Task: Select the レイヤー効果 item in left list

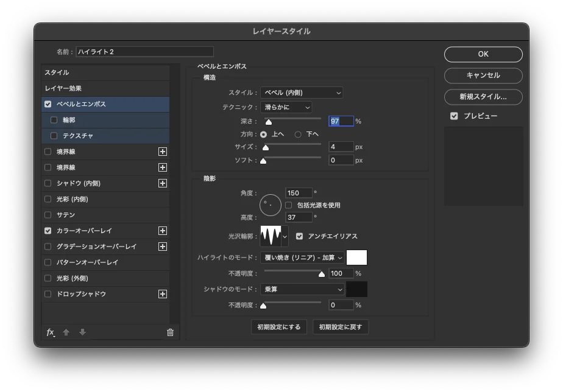Action: [105, 88]
